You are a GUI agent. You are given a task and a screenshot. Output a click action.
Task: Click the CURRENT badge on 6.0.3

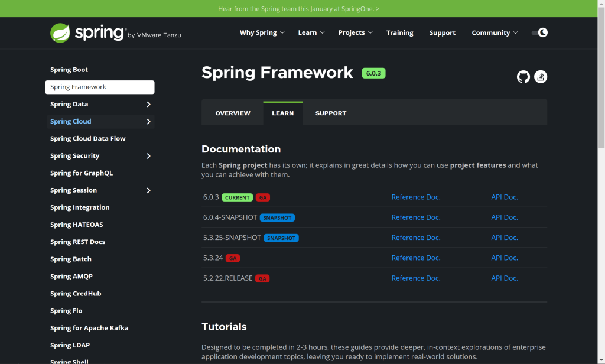[x=237, y=197]
